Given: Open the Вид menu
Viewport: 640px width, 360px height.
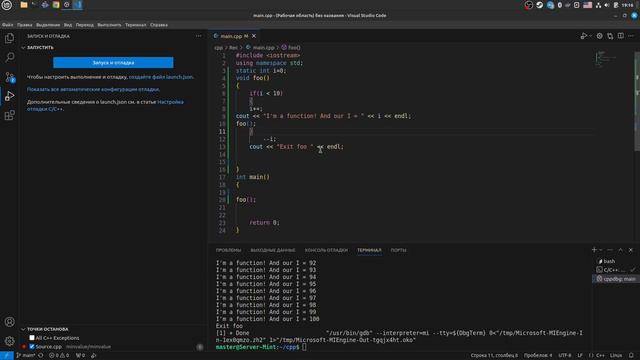Looking at the screenshot, I should (x=68, y=25).
